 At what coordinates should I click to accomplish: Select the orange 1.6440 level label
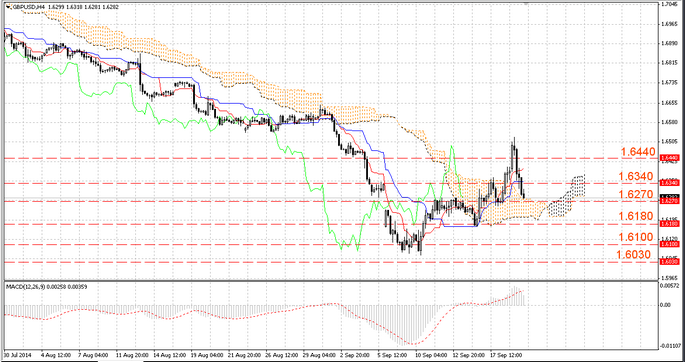[638, 152]
